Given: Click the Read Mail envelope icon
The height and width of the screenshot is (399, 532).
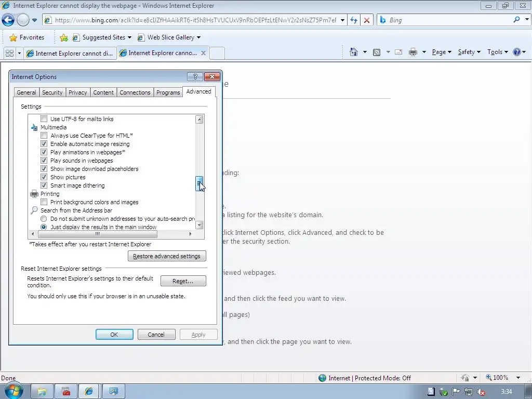Looking at the screenshot, I should point(398,52).
